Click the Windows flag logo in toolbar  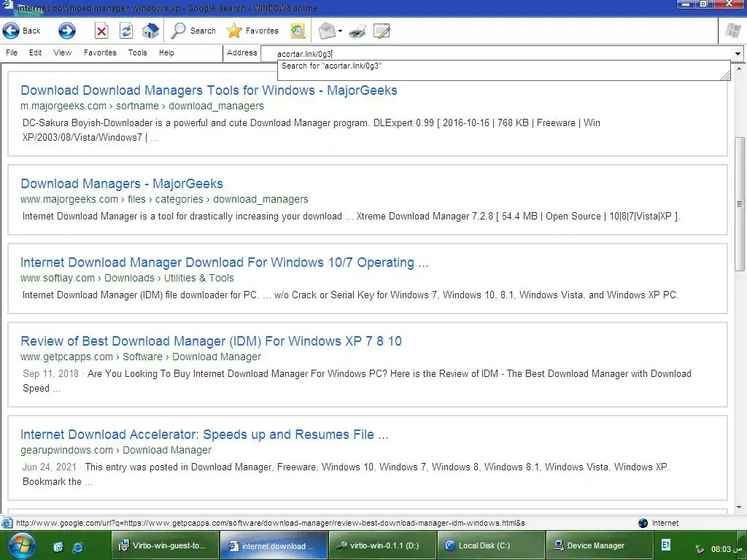tap(732, 31)
